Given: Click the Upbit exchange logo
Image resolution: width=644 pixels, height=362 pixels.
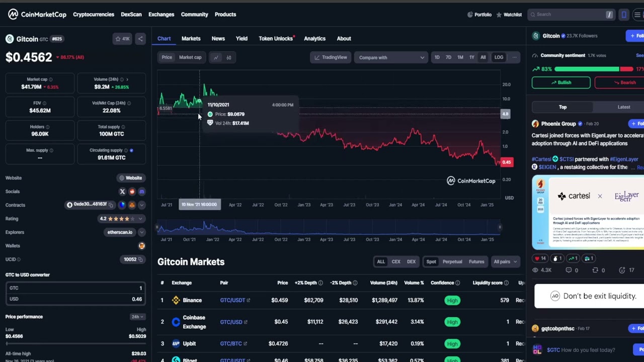Looking at the screenshot, I should tap(176, 343).
